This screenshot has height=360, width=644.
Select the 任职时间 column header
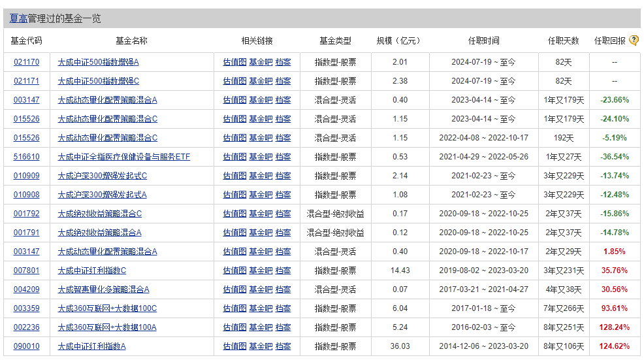click(484, 41)
